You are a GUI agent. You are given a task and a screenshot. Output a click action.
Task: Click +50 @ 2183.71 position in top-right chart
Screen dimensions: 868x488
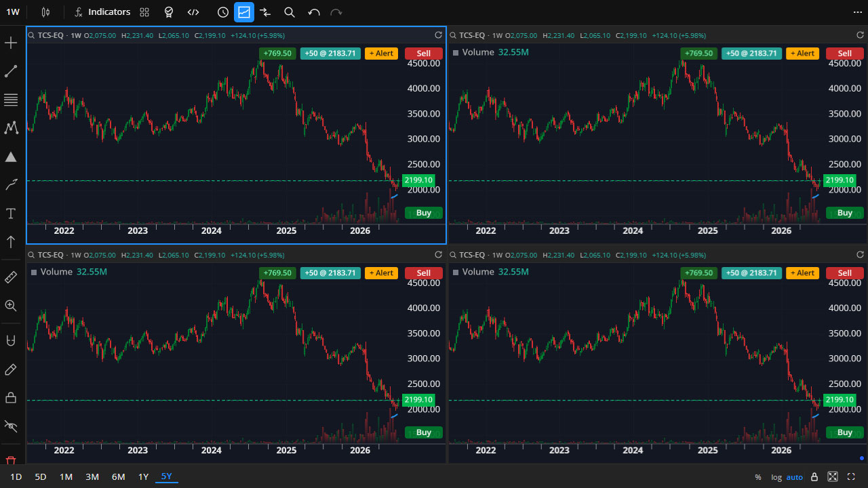coord(751,54)
